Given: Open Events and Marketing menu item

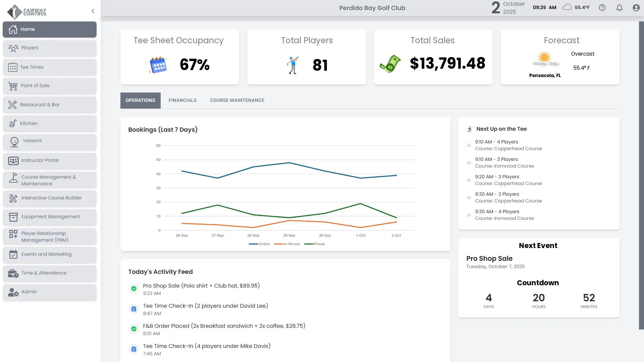Looking at the screenshot, I should click(x=46, y=254).
